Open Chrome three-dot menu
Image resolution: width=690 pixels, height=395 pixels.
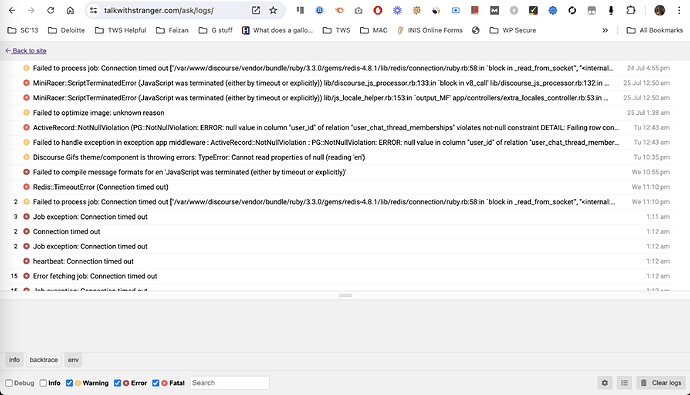point(679,10)
